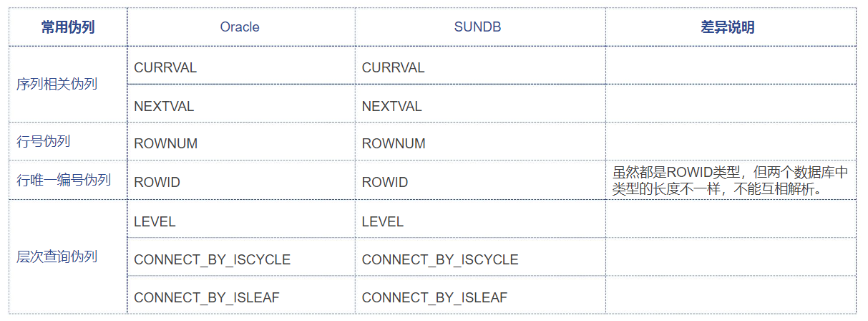Click the SUNDB column header
868x321 pixels.
(x=477, y=27)
